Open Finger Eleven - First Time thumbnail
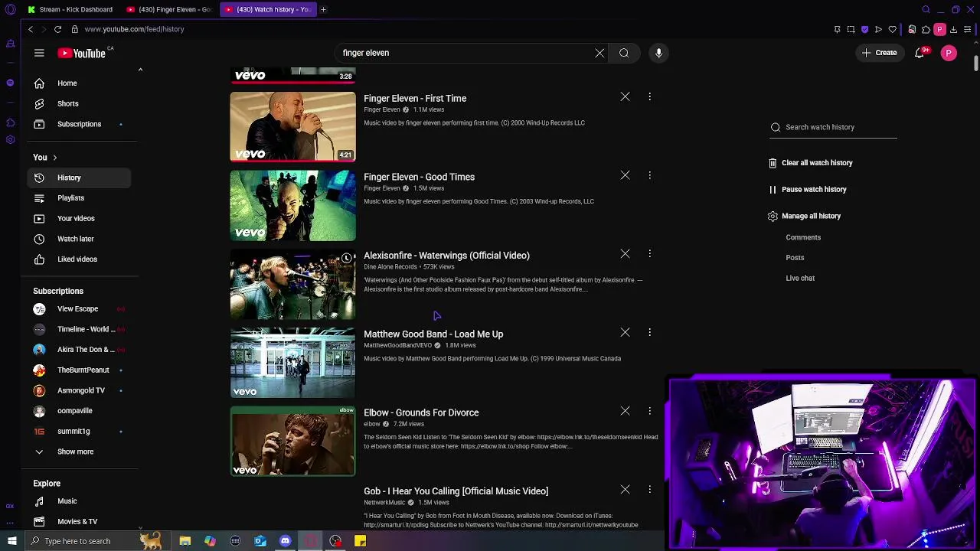This screenshot has height=551, width=980. (x=293, y=126)
